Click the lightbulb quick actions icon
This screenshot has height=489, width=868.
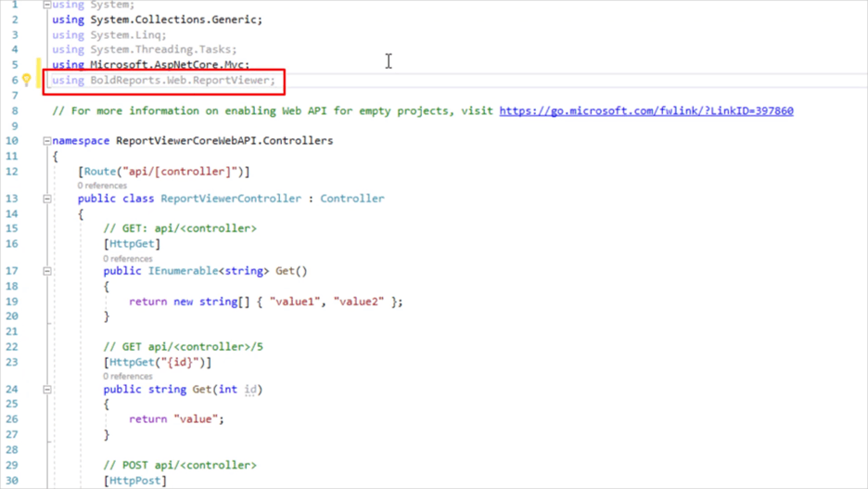pos(27,81)
